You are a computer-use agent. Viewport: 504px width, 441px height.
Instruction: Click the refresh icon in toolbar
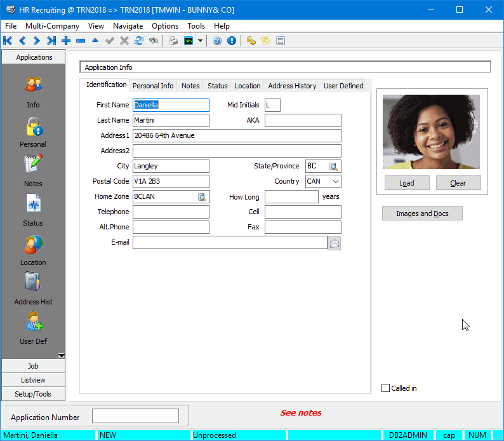tap(138, 41)
